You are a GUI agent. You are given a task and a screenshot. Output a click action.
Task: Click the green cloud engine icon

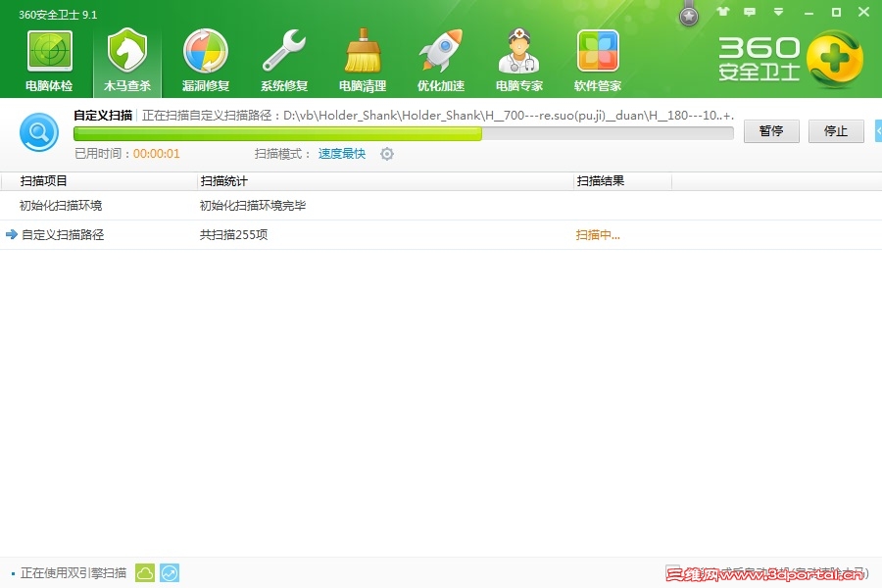point(145,572)
